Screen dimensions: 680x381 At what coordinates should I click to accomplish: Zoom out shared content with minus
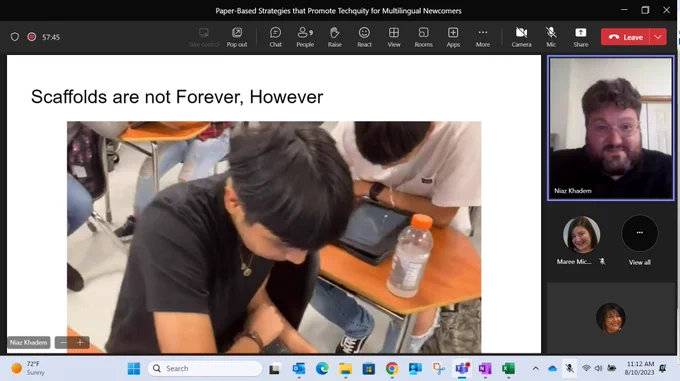click(x=63, y=342)
